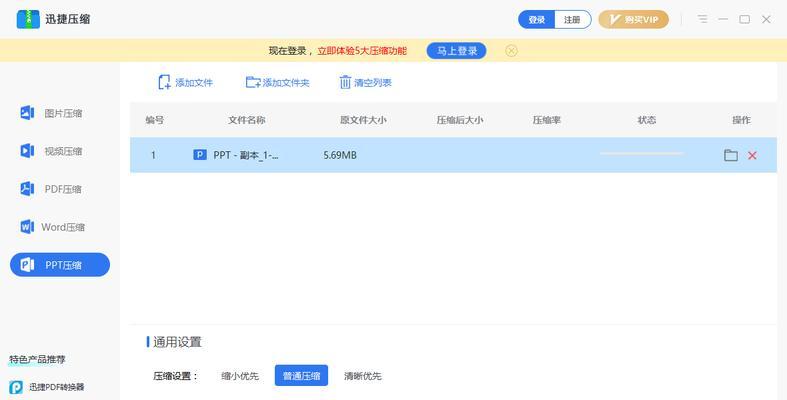The height and width of the screenshot is (400, 787).
Task: Click the 添加文件 add file button
Action: point(185,82)
